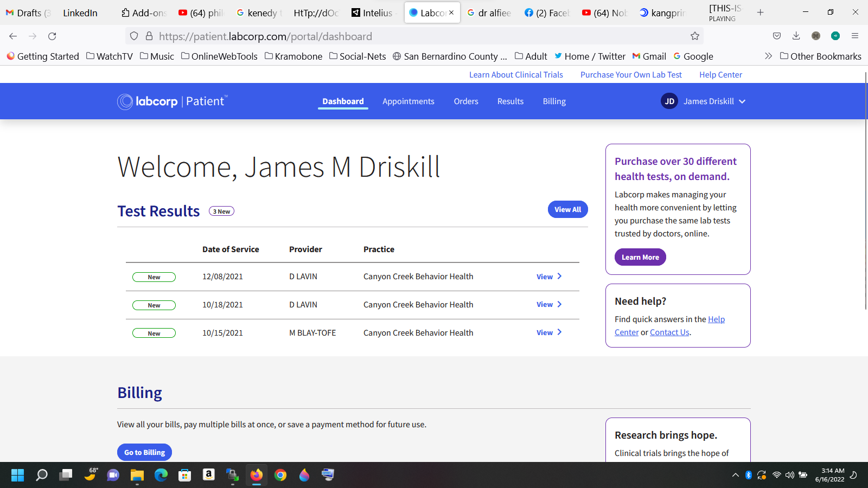Switch to Firefox in taskbar
The height and width of the screenshot is (488, 868).
[x=257, y=475]
